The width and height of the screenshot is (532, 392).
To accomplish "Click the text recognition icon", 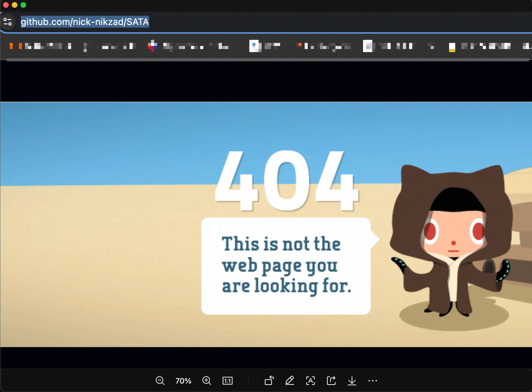I will 310,381.
